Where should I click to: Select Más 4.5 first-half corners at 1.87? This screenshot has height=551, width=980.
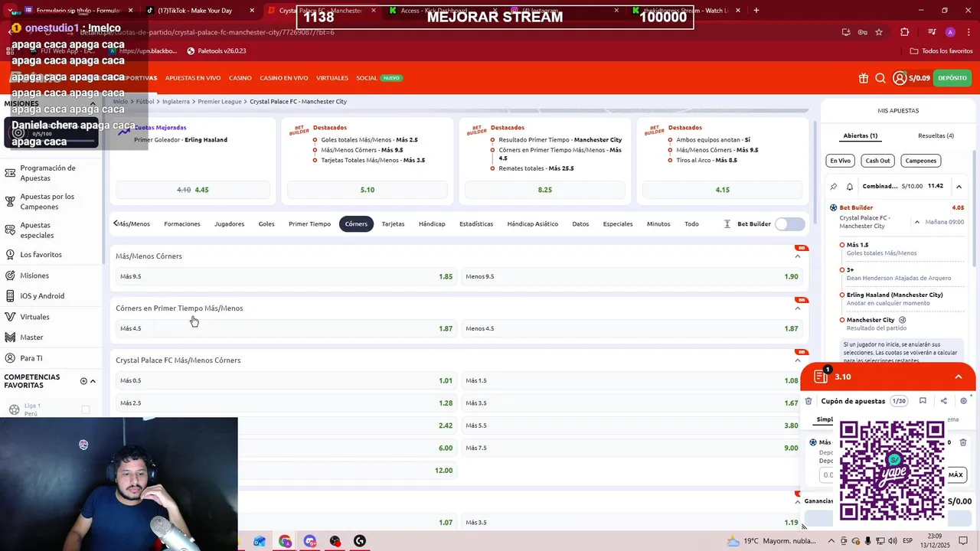(286, 328)
